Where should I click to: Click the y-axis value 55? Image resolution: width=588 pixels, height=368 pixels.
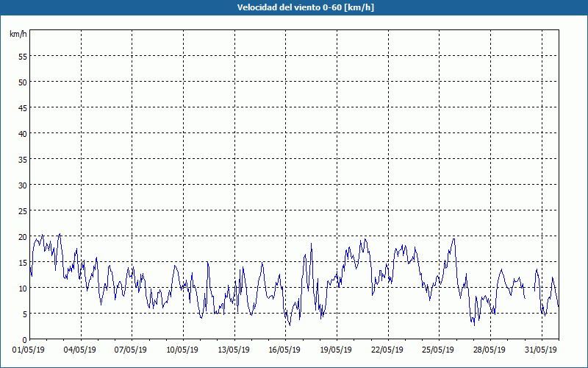(23, 57)
